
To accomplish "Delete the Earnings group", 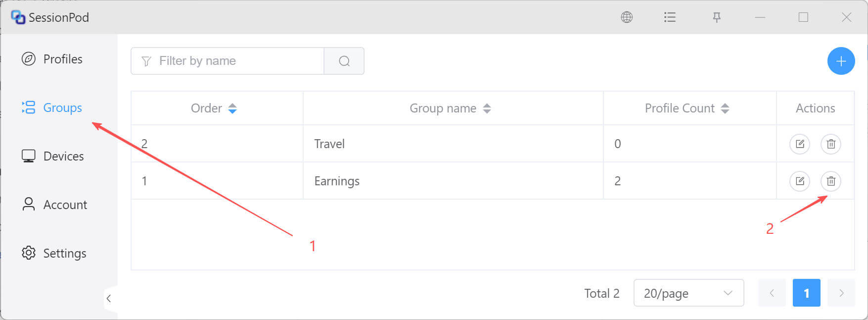I will tap(831, 181).
